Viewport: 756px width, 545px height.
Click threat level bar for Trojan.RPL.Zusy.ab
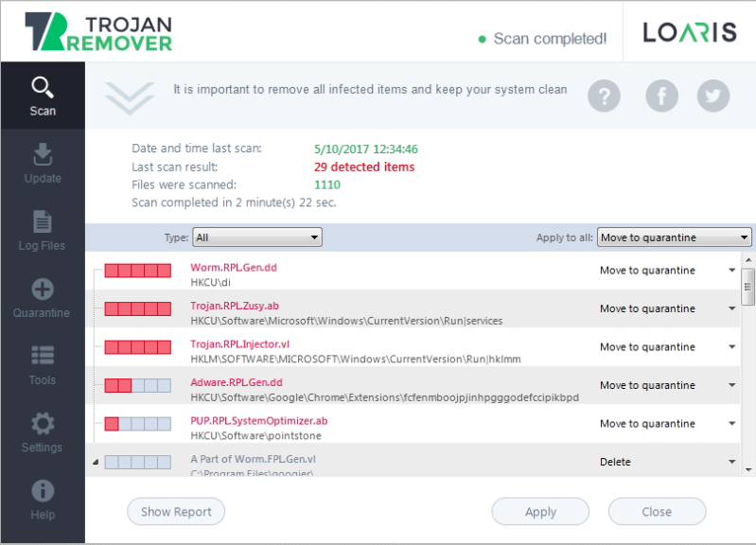pyautogui.click(x=138, y=308)
